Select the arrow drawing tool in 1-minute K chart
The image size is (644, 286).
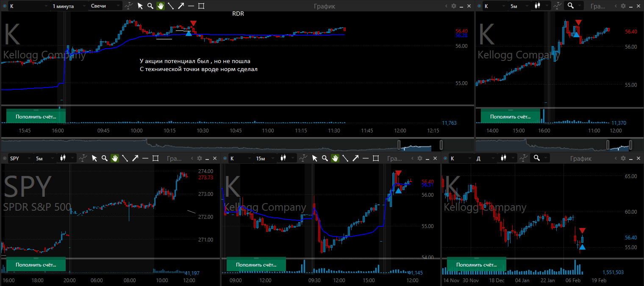(x=181, y=6)
